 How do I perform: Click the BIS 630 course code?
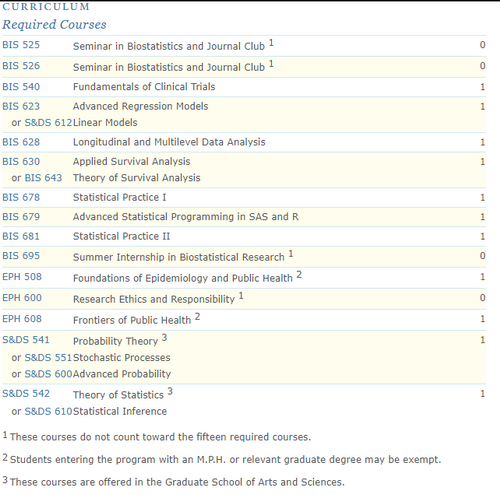[21, 162]
